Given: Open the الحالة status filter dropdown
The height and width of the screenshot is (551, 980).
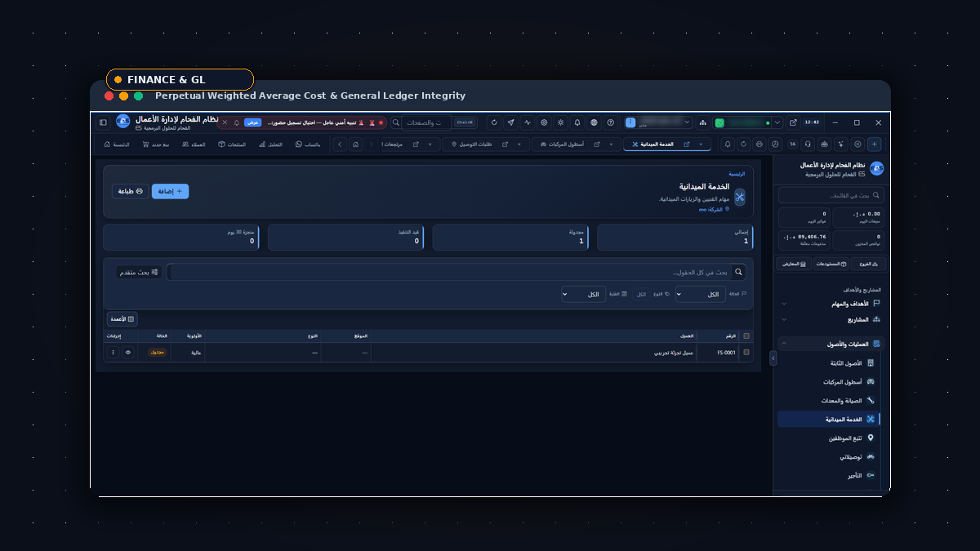Looking at the screenshot, I should (701, 294).
